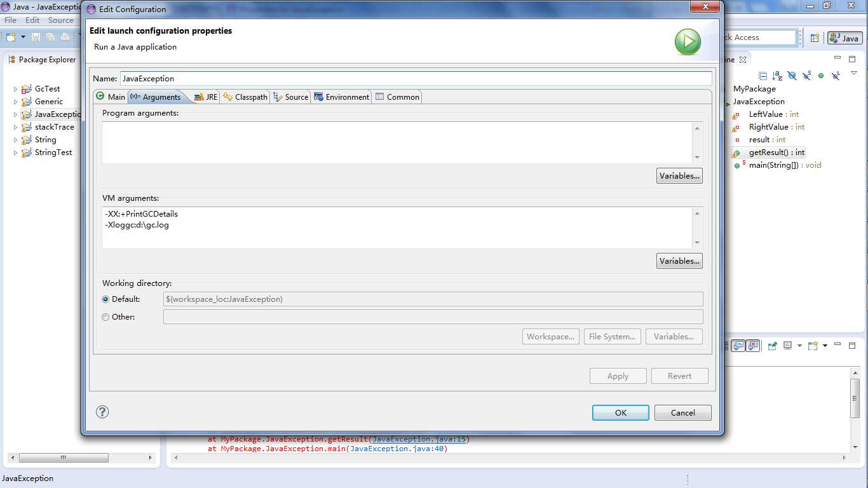Viewport: 868px width, 488px height.
Task: Select the Other working directory radio button
Action: point(105,317)
